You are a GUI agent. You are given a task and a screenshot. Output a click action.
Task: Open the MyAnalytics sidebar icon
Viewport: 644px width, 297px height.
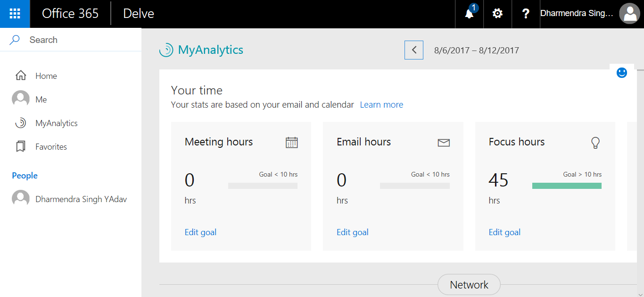(x=20, y=123)
